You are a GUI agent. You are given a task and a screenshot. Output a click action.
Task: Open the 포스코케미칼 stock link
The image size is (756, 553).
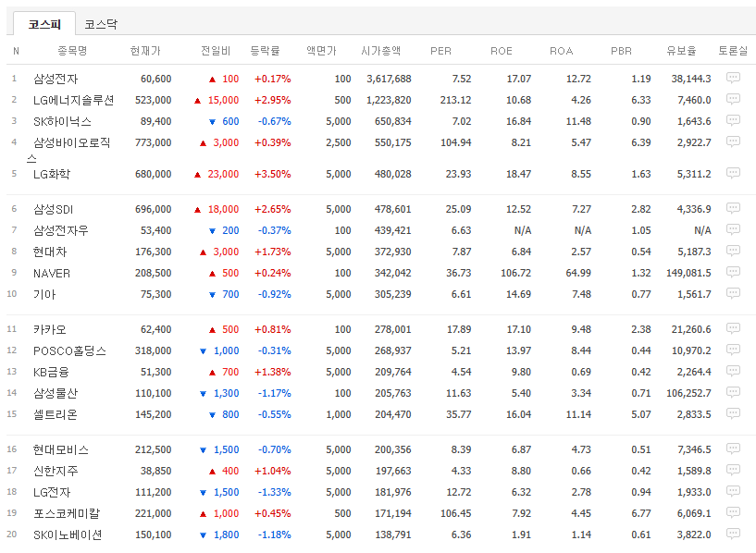point(67,513)
